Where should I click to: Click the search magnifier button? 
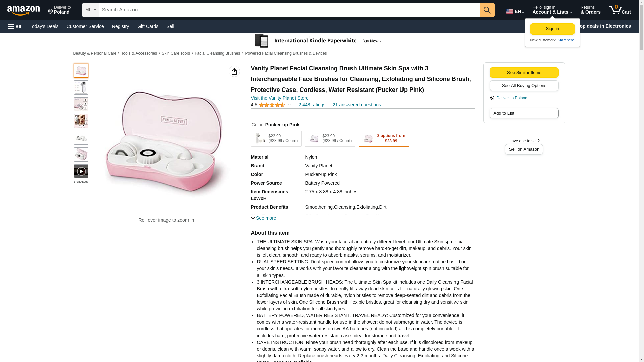click(x=487, y=10)
